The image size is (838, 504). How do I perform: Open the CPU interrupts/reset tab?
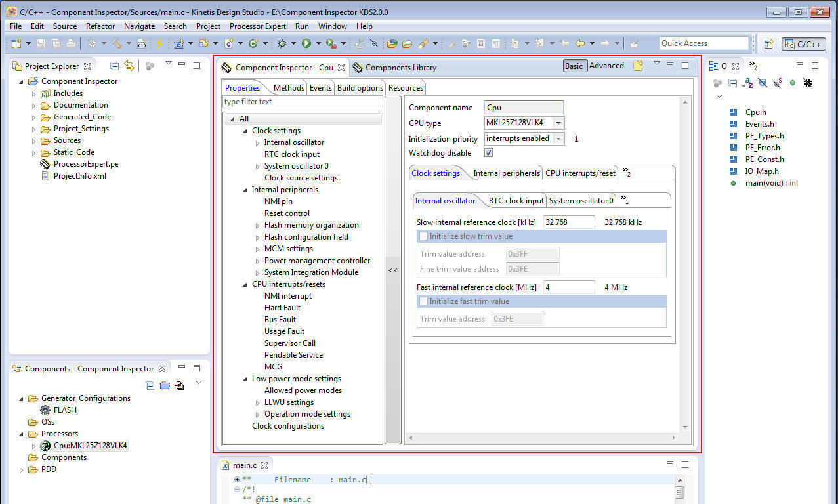pyautogui.click(x=580, y=173)
